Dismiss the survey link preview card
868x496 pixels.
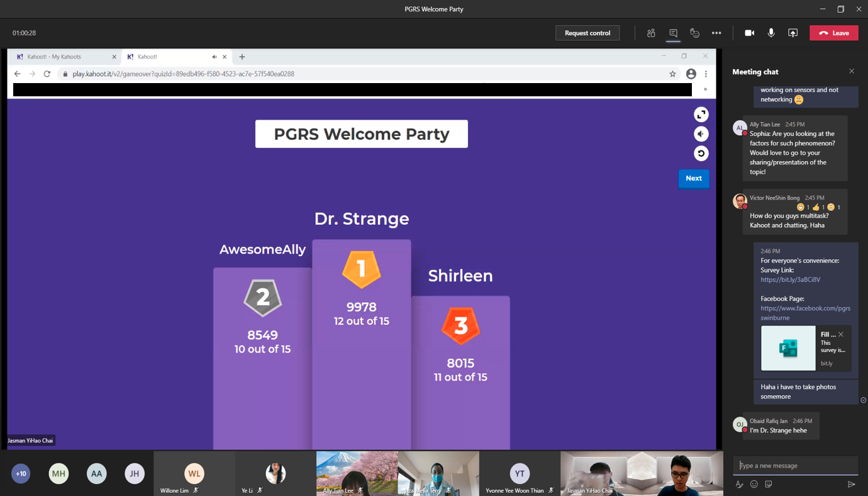(841, 334)
